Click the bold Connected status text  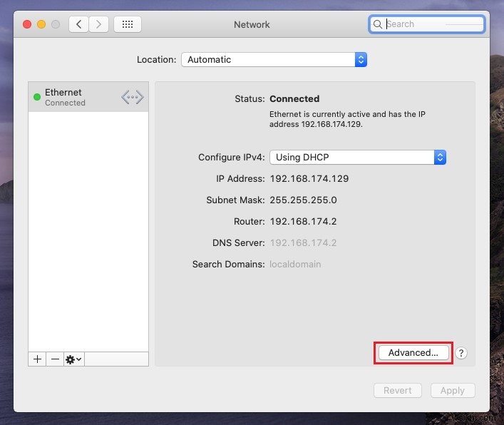pyautogui.click(x=294, y=98)
